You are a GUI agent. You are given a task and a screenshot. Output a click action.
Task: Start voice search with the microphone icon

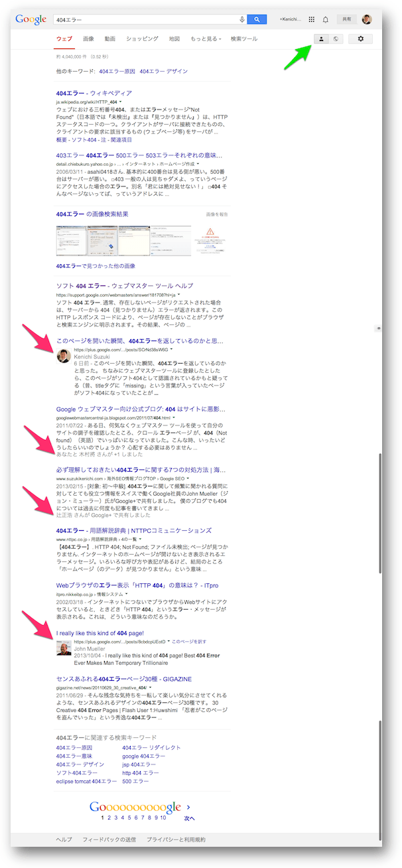pos(241,19)
